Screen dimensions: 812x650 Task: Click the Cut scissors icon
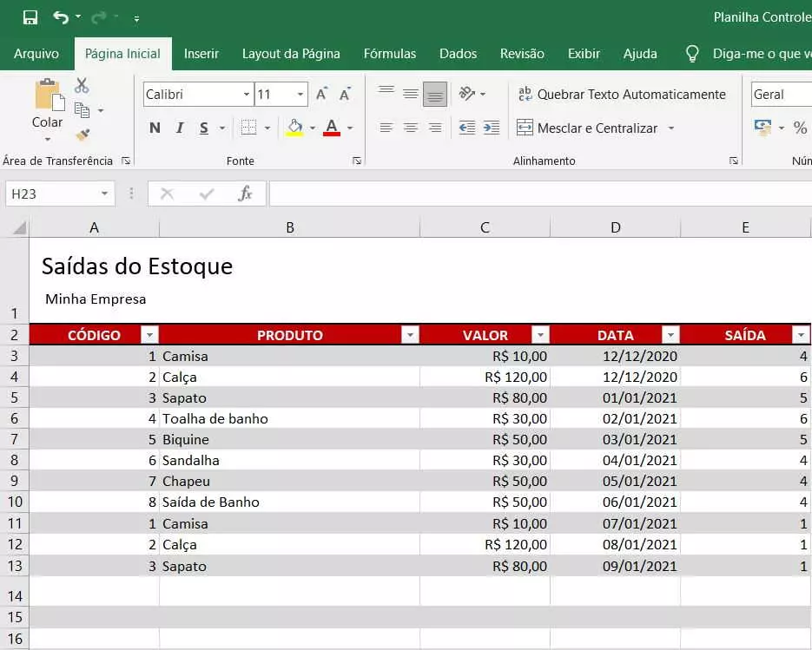pos(82,86)
